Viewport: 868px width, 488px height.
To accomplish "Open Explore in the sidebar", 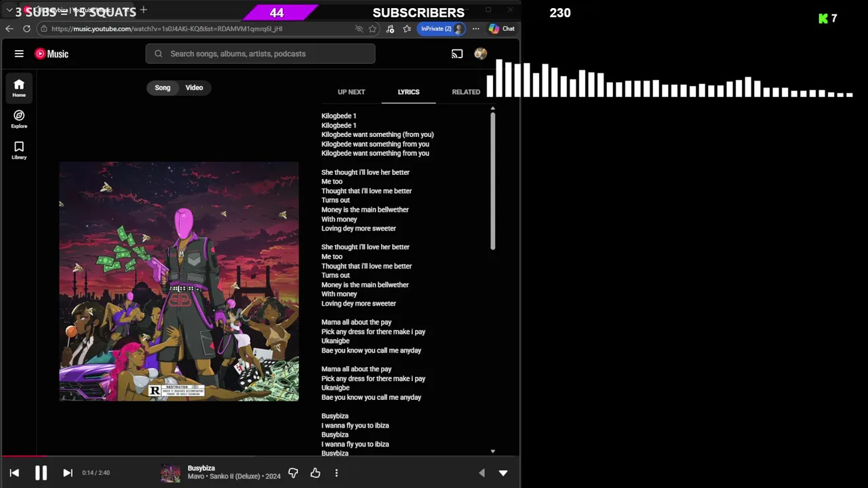I will pos(19,119).
